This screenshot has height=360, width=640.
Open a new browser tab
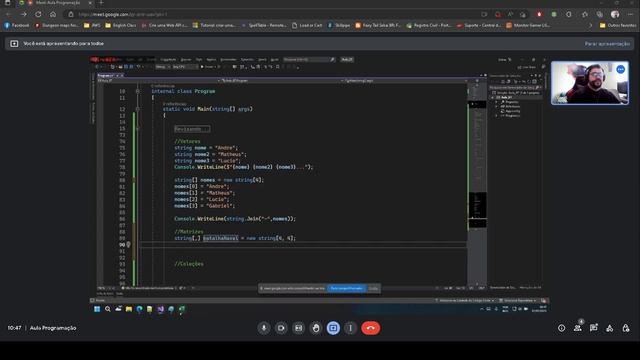(101, 3)
